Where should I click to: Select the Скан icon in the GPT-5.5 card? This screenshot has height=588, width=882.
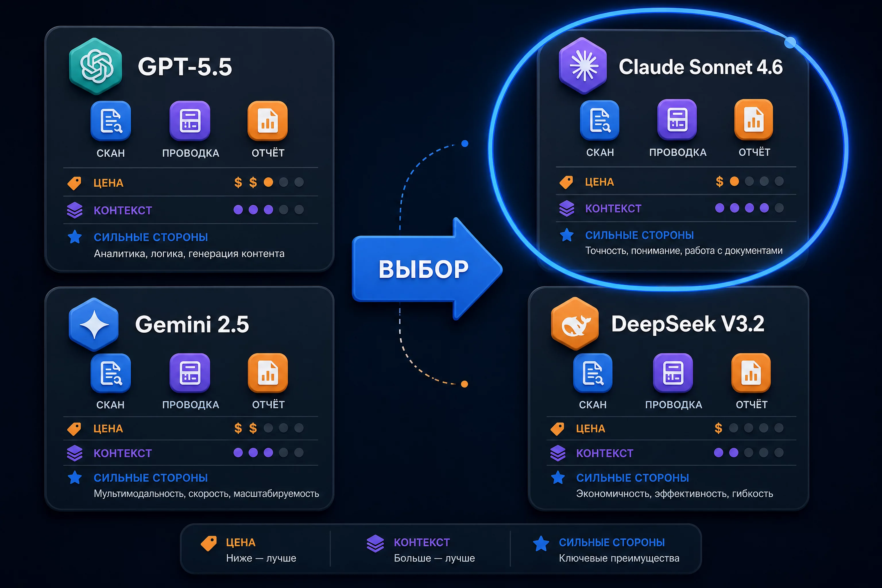tap(111, 121)
